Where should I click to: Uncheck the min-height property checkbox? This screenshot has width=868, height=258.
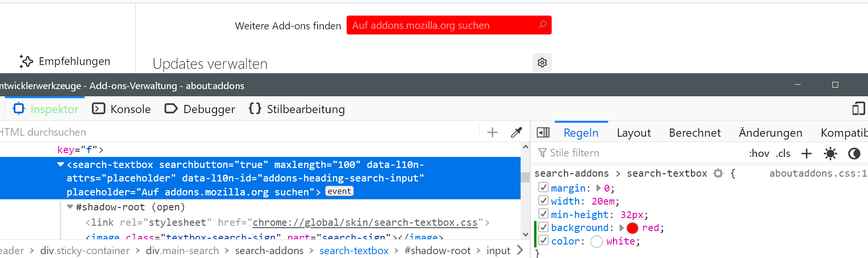tap(544, 214)
